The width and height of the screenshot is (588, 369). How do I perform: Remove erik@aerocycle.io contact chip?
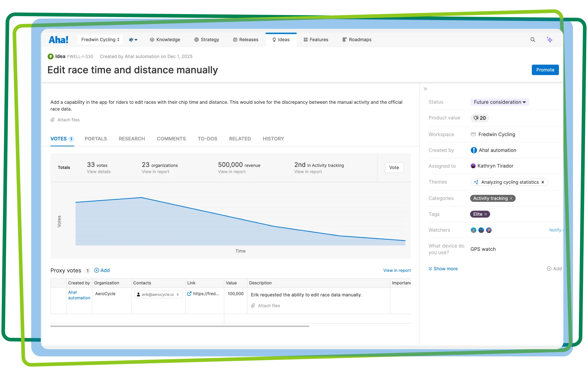(178, 295)
